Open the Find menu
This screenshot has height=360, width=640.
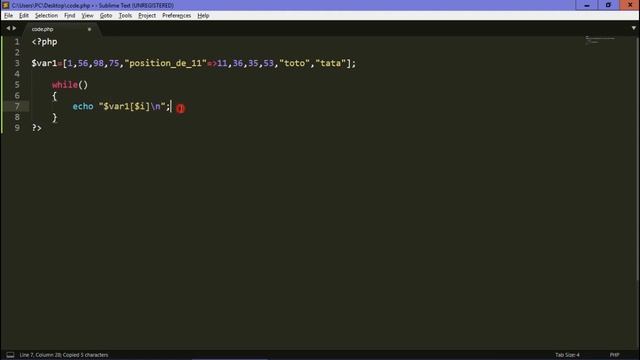pyautogui.click(x=69, y=16)
